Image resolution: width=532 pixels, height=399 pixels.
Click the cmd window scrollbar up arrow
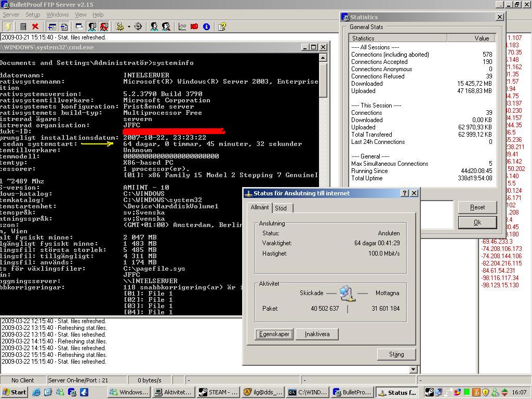pos(323,58)
